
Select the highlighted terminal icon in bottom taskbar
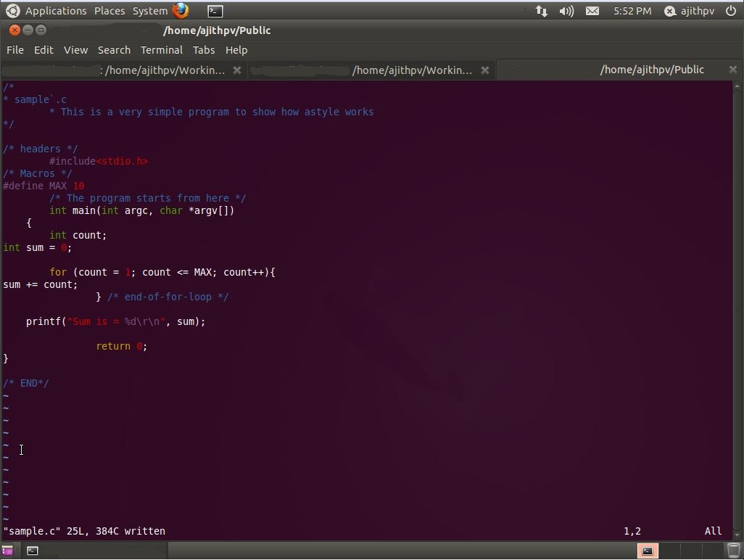point(647,551)
